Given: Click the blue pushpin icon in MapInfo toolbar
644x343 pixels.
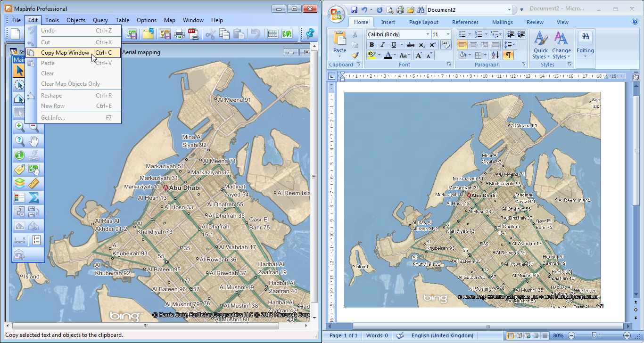Looking at the screenshot, I should [x=310, y=34].
